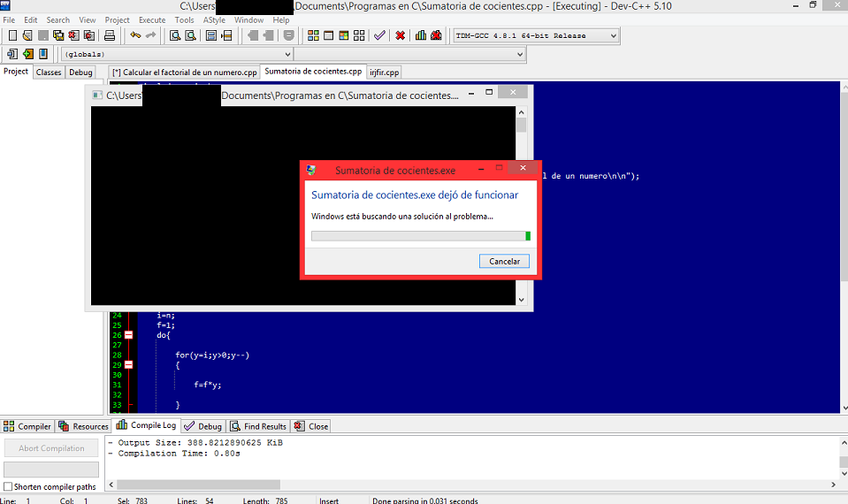Select the Sumatoria de cocientes.cpp editor tab

tap(313, 72)
